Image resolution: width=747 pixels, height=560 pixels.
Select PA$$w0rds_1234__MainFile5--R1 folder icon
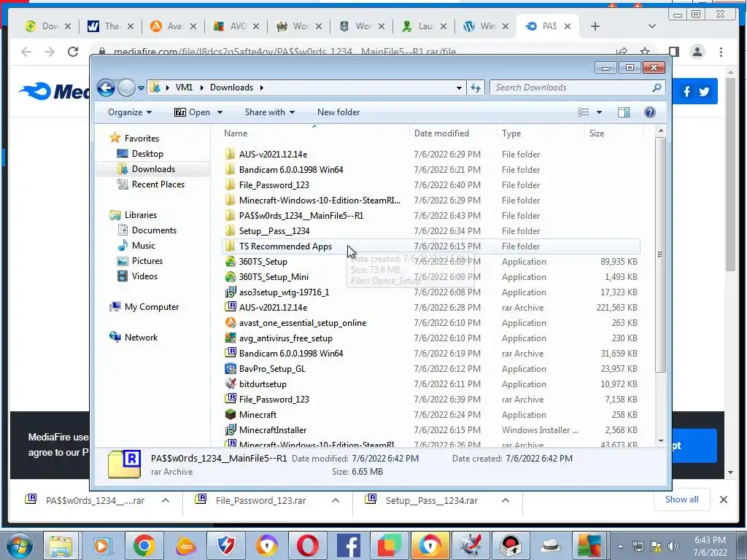[x=230, y=215]
